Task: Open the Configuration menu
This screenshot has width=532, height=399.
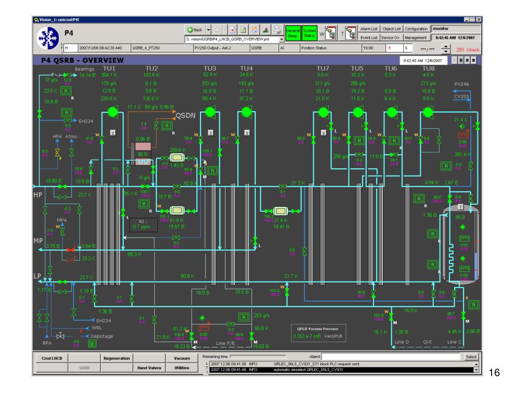Action: 416,29
